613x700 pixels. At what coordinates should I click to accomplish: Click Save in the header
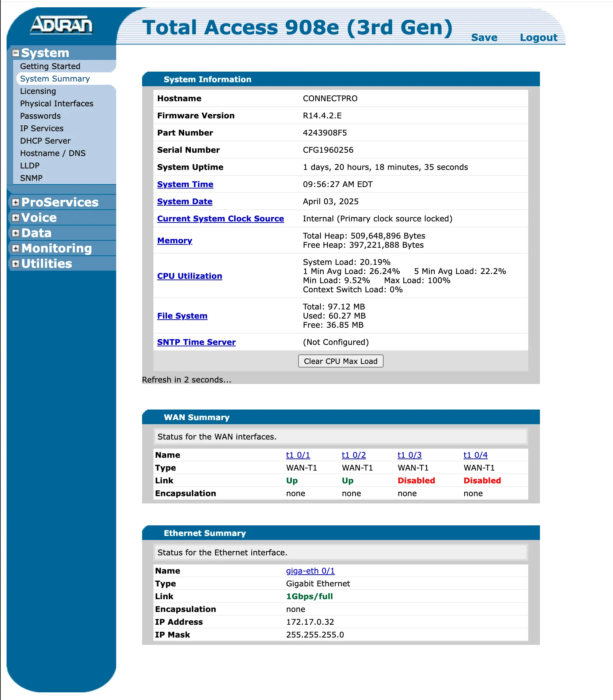(484, 38)
